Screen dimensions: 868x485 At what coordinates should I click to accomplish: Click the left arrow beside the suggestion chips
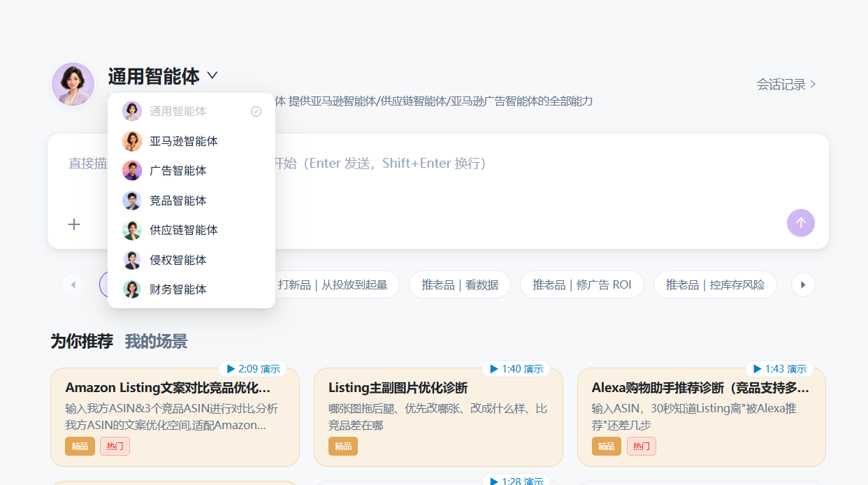73,284
